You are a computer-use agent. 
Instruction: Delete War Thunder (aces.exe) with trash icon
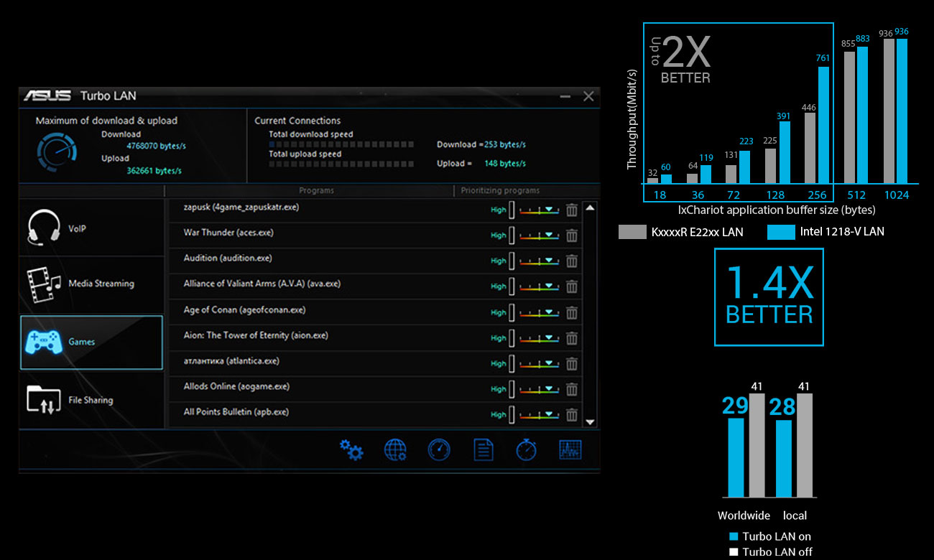pyautogui.click(x=572, y=235)
